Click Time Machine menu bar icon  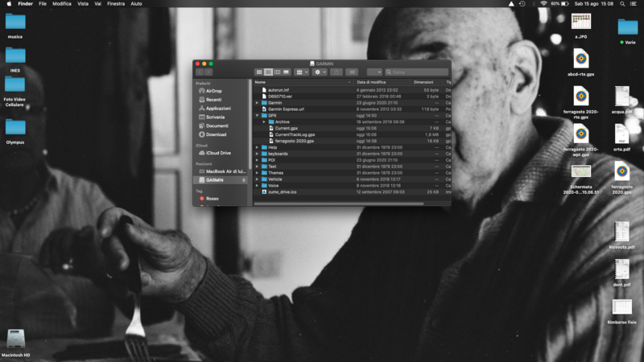[x=522, y=4]
